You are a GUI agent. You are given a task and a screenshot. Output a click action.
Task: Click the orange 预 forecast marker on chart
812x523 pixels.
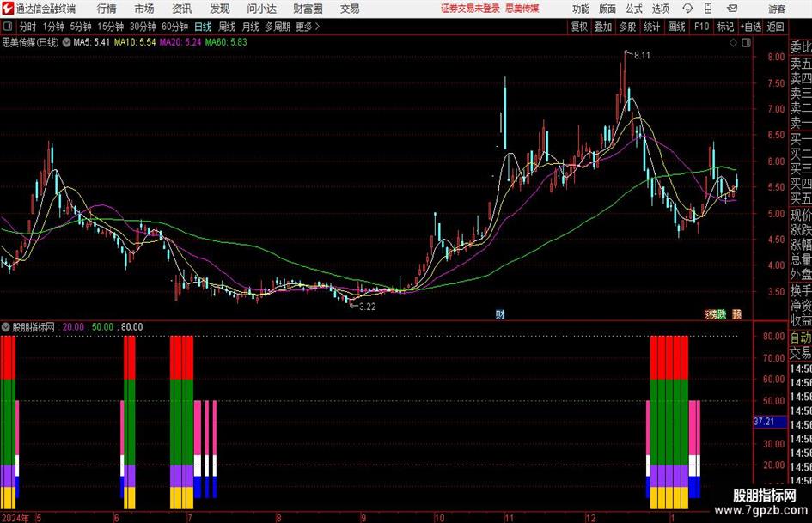[736, 313]
